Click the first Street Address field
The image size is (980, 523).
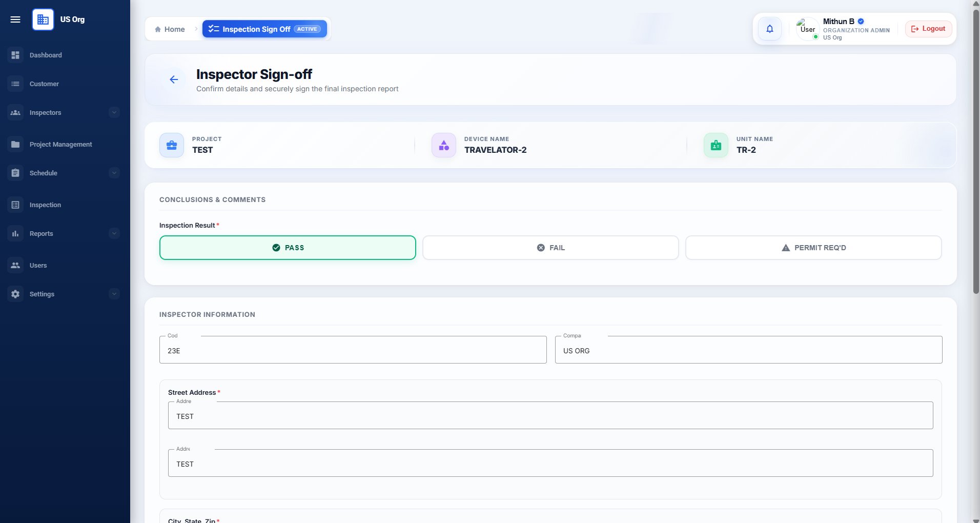pos(550,415)
